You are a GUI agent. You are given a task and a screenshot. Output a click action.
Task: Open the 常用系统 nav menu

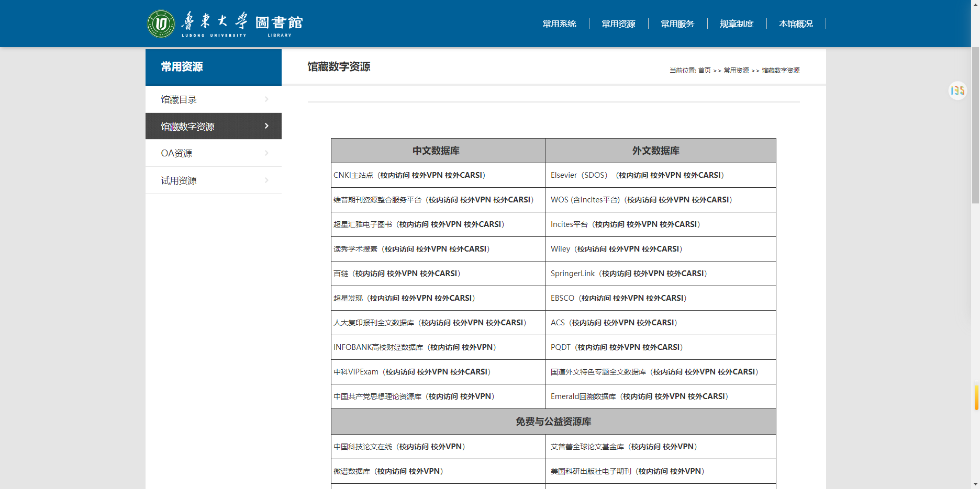[x=559, y=24]
